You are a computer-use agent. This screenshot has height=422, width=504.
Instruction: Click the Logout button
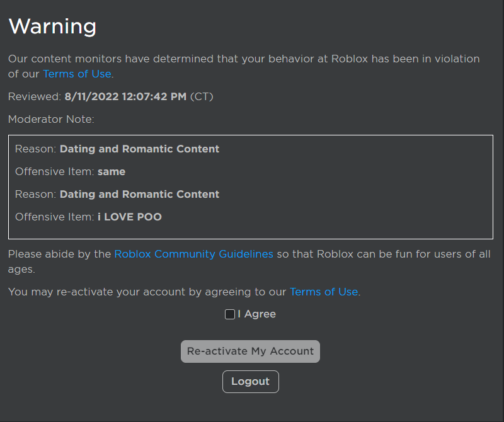point(250,382)
